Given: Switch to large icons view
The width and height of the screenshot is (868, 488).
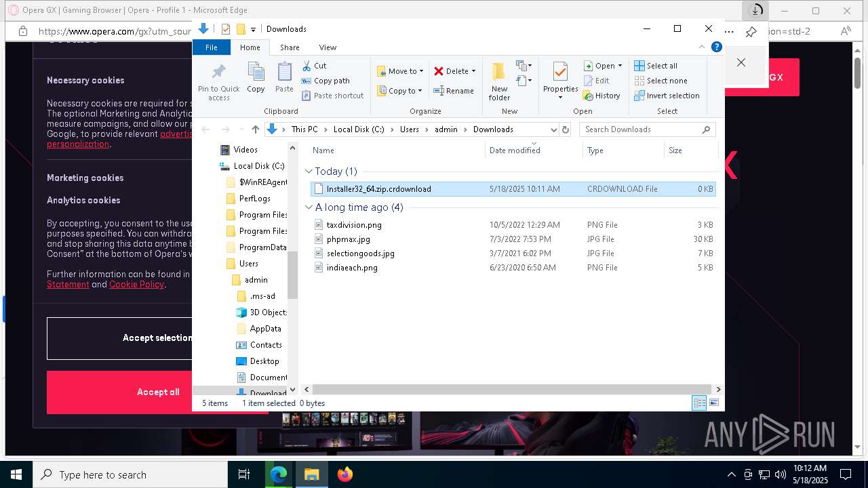Looking at the screenshot, I should point(713,403).
